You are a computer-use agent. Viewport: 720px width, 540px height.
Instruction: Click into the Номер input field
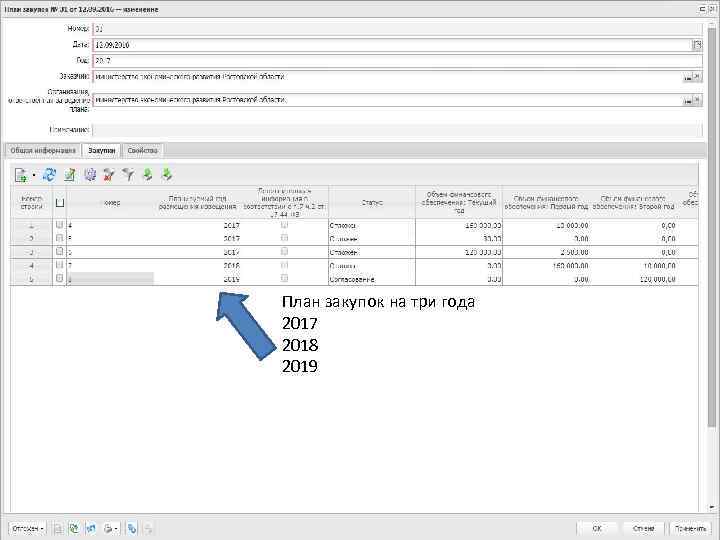(x=397, y=29)
